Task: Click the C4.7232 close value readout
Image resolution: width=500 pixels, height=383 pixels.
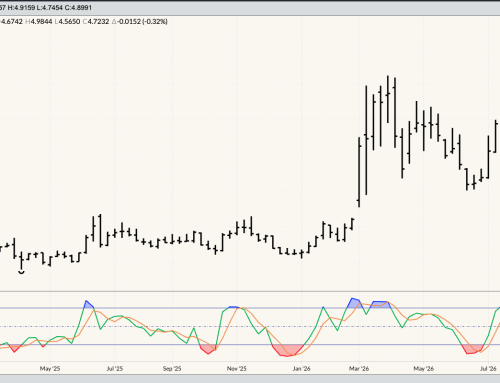Action: pos(96,22)
